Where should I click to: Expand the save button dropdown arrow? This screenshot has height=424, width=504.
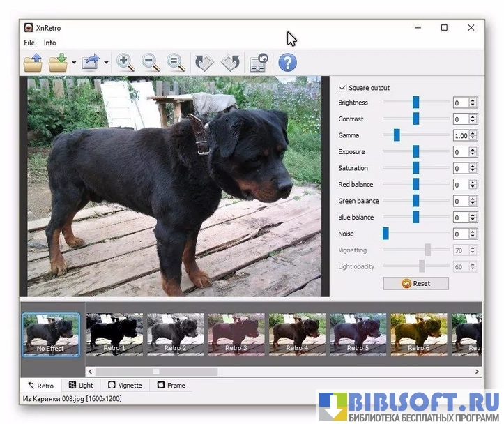pyautogui.click(x=73, y=63)
